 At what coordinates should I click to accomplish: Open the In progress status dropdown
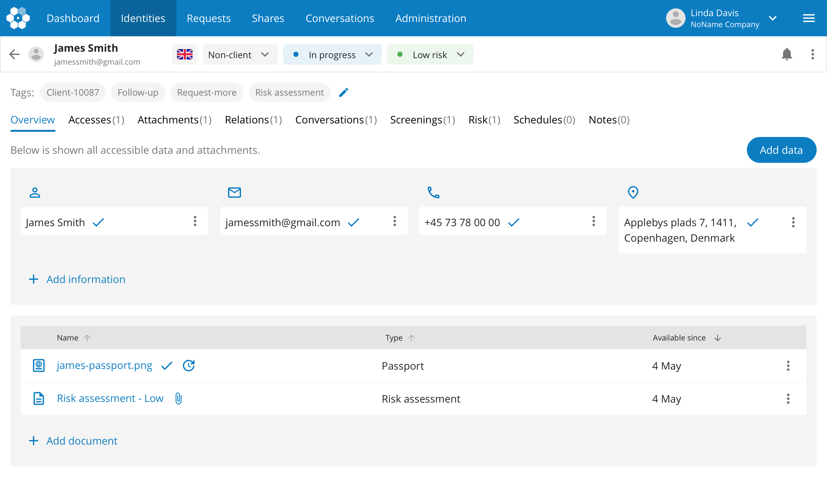tap(332, 54)
